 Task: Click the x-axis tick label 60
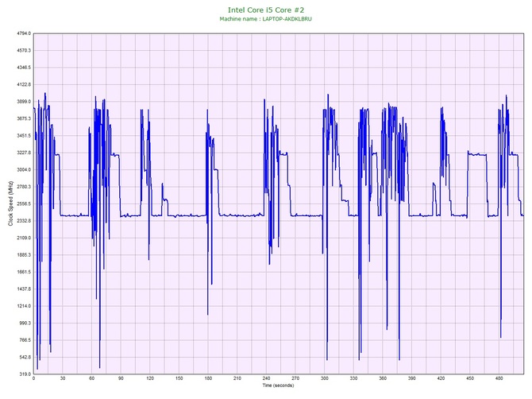click(91, 378)
